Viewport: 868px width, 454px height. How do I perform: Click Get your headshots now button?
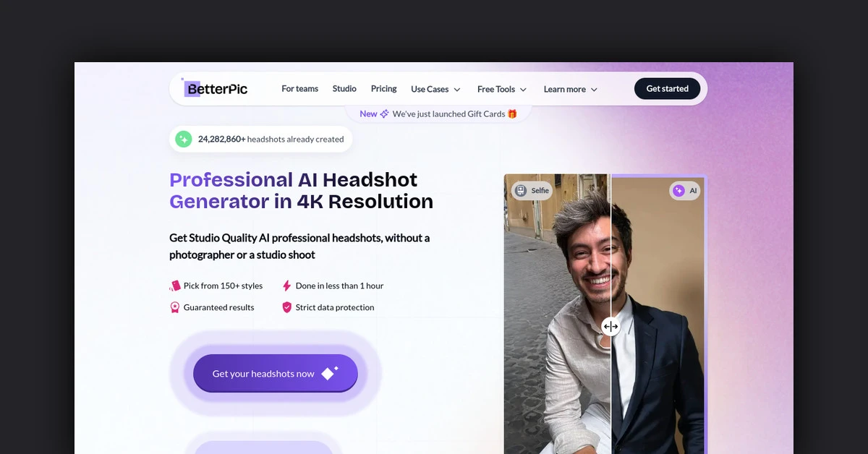pyautogui.click(x=275, y=374)
